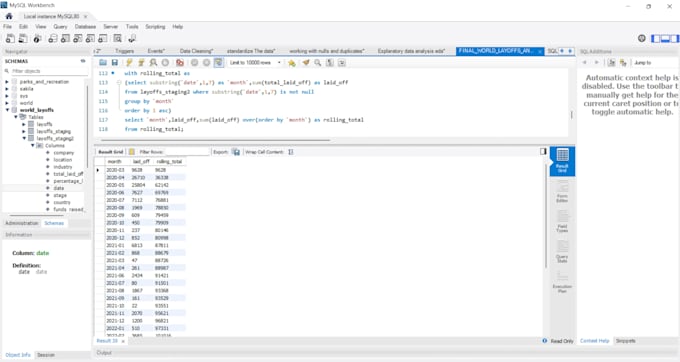Go back in SQL Additions help
This screenshot has width=680, height=362.
tap(585, 63)
